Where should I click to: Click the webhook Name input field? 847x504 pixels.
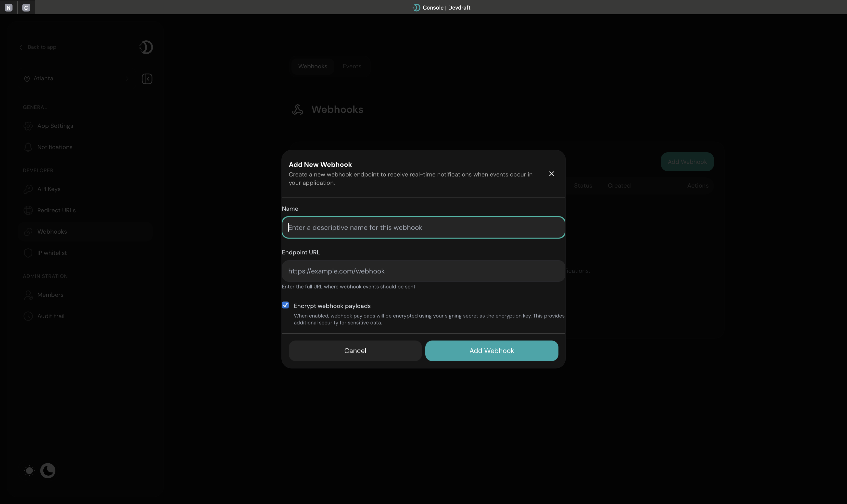pos(423,227)
